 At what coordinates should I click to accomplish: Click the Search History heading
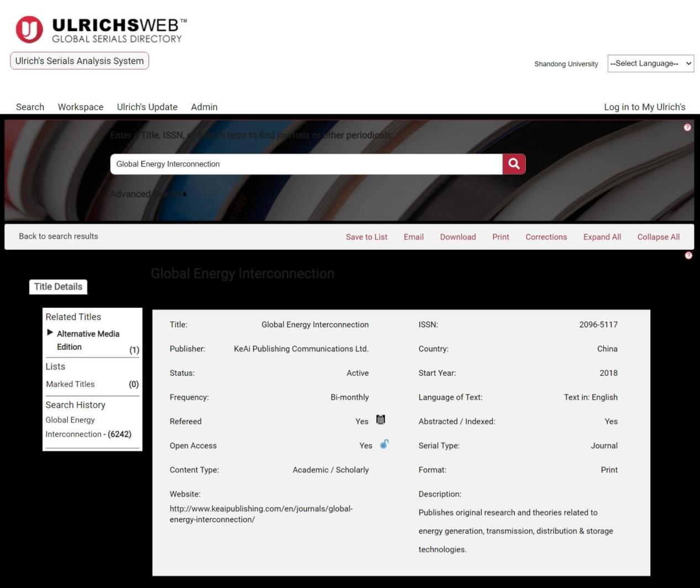point(75,405)
